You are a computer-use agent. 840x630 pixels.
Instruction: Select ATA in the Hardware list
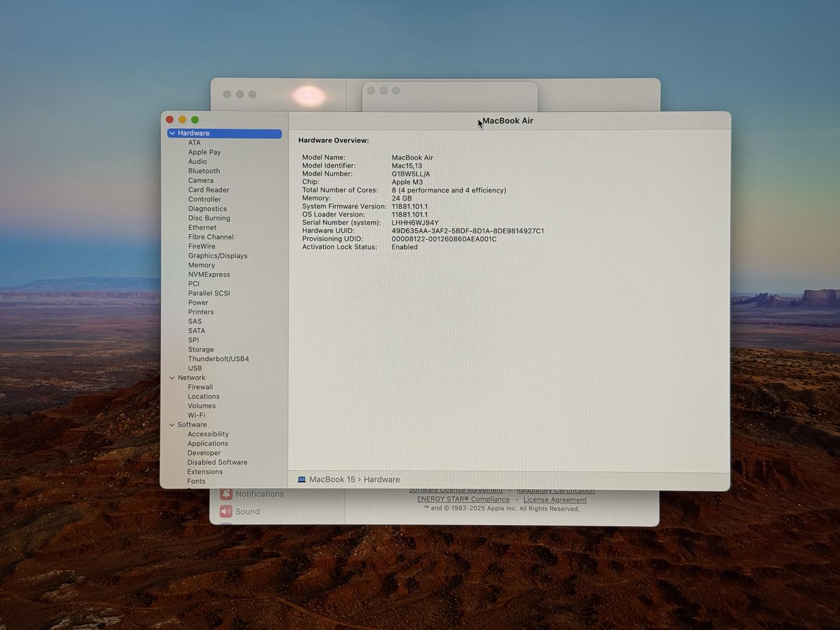[194, 143]
